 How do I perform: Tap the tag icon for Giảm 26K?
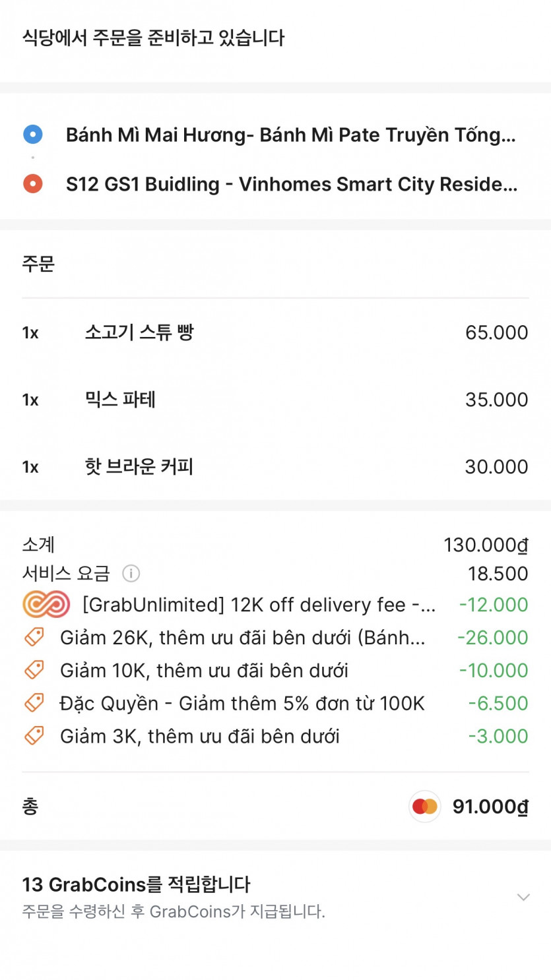34,637
